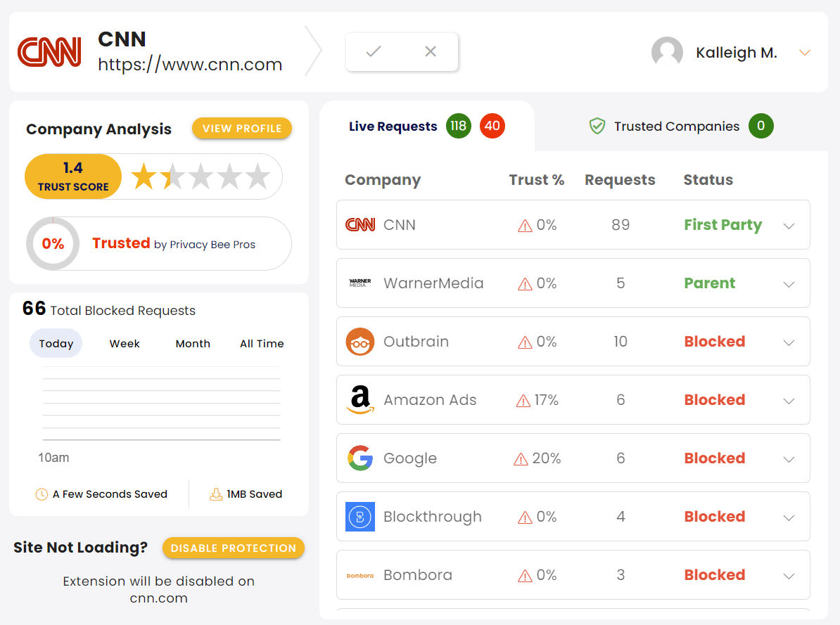
Task: Click Blocked status for Blockthrough
Action: (x=715, y=516)
